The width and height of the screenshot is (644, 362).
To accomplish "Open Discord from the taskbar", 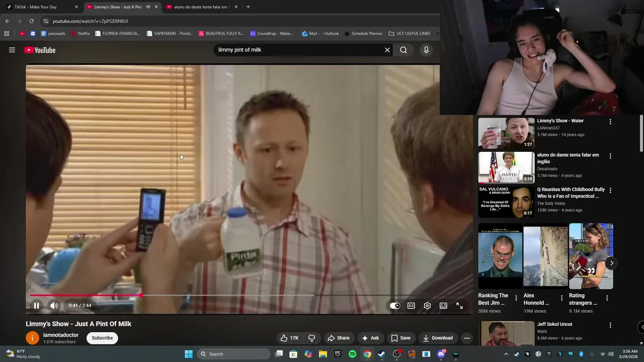I will point(441,354).
